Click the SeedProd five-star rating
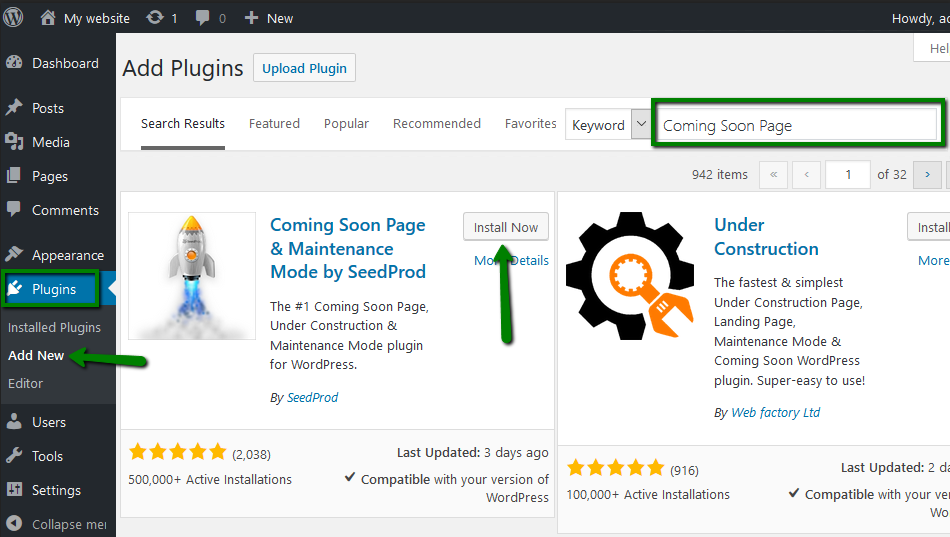The width and height of the screenshot is (950, 537). point(177,452)
